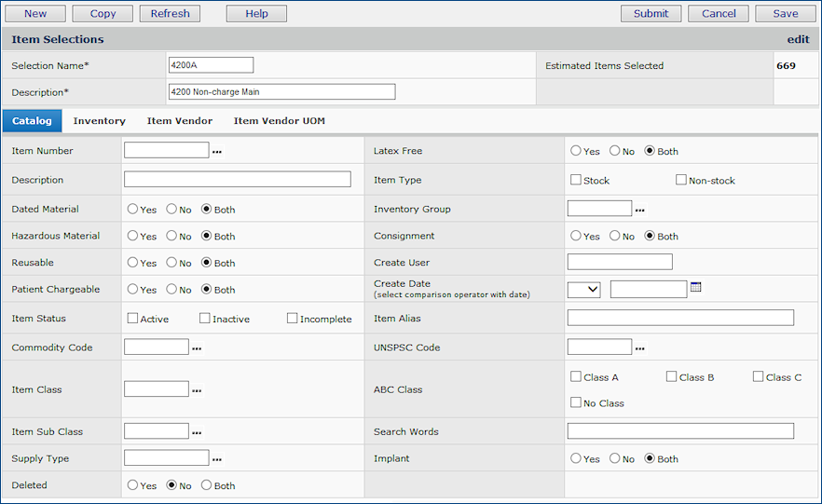This screenshot has height=504, width=822.
Task: Enable the Stock item type checkbox
Action: [576, 180]
